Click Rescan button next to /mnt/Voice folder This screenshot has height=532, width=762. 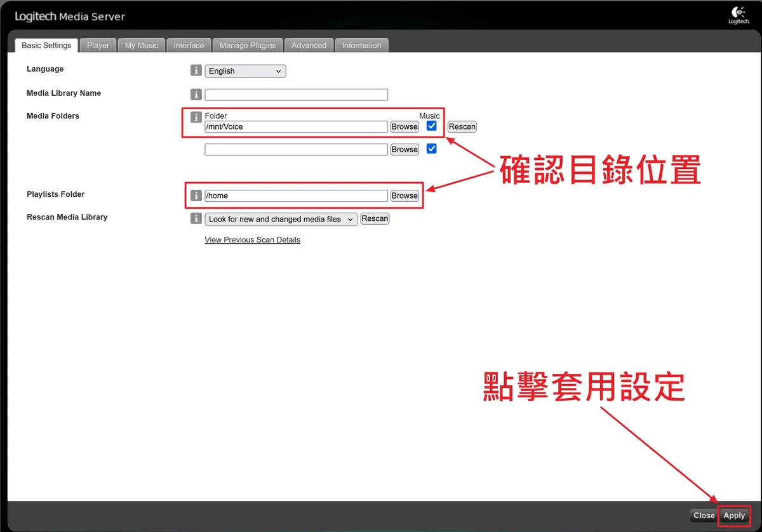pyautogui.click(x=462, y=126)
